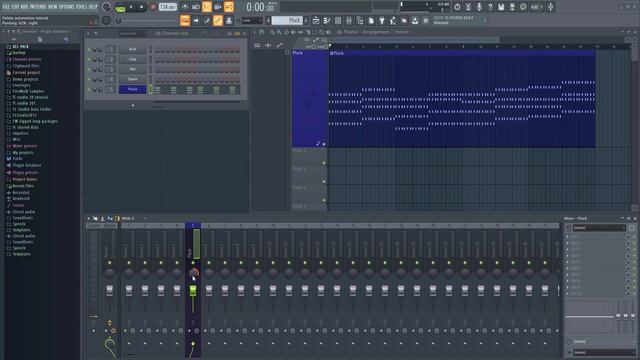
Task: Click the draw tool icon in Playlist toolbar
Action: pyautogui.click(x=272, y=32)
